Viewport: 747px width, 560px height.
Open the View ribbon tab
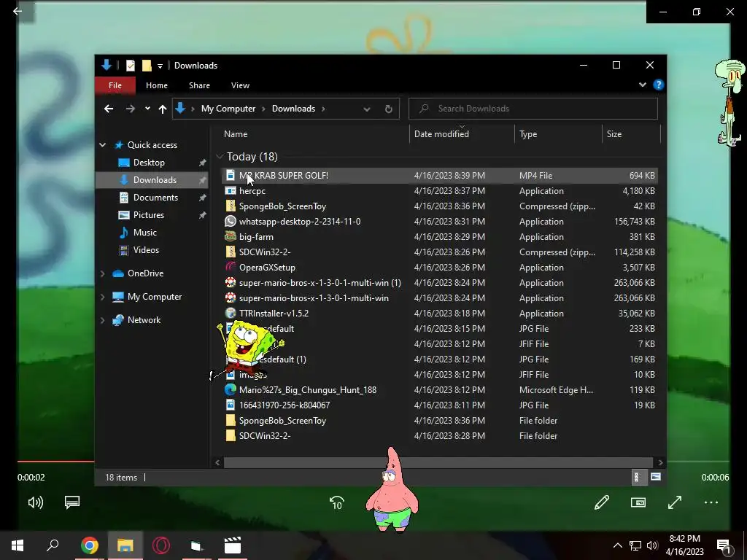click(x=240, y=85)
